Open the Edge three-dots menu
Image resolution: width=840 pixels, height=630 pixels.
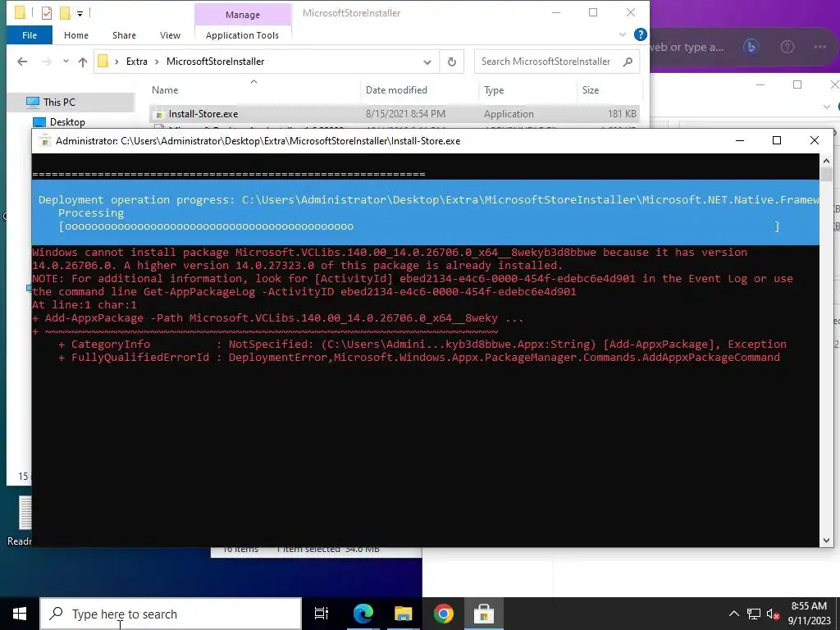tap(820, 47)
